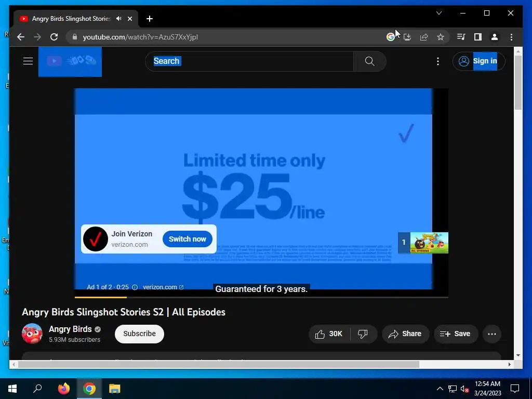Open the Windows notification center
This screenshot has height=399, width=532.
point(515,389)
